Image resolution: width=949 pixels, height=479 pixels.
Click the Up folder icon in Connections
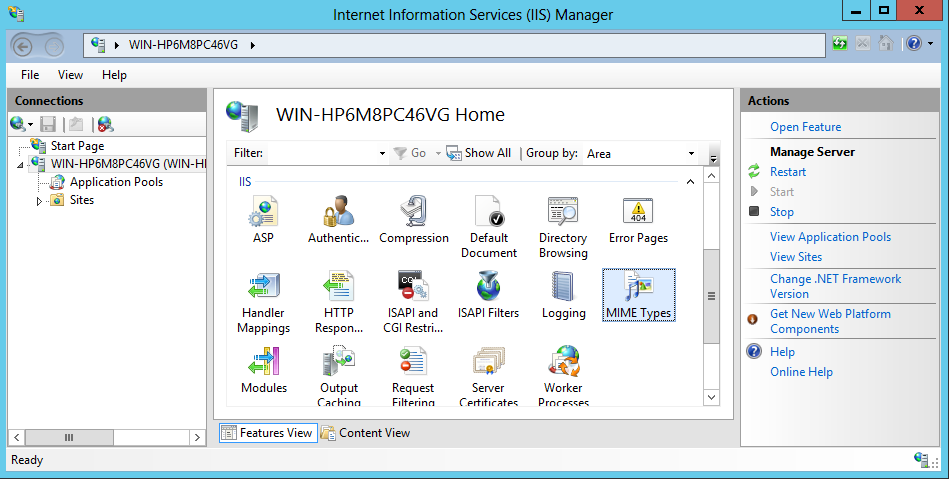76,124
